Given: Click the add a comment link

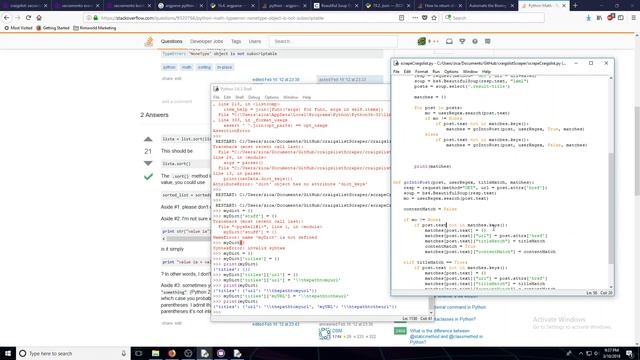Looking at the screenshot, I should [177, 101].
